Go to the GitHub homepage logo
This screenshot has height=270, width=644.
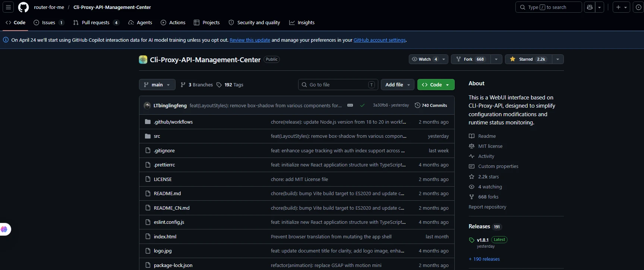pos(23,7)
